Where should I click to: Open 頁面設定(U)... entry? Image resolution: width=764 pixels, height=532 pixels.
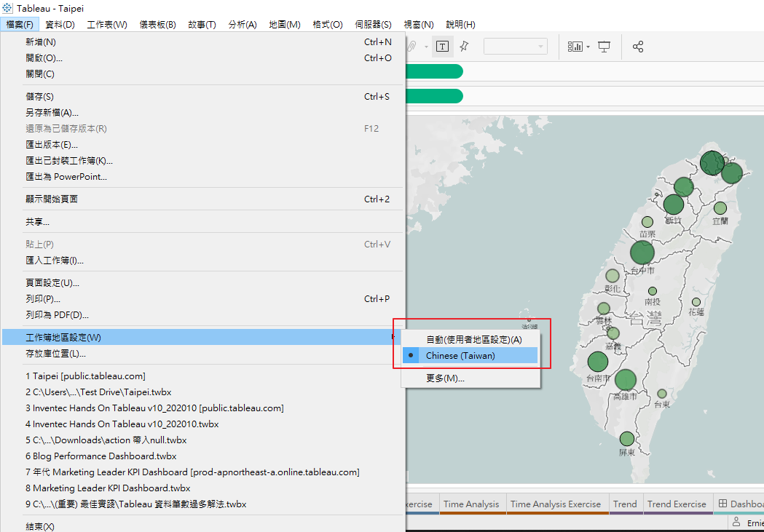[202, 283]
